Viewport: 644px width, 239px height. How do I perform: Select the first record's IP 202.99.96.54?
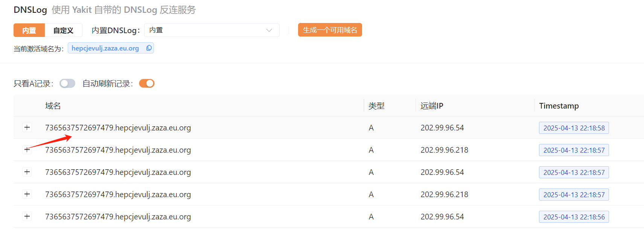tap(442, 128)
